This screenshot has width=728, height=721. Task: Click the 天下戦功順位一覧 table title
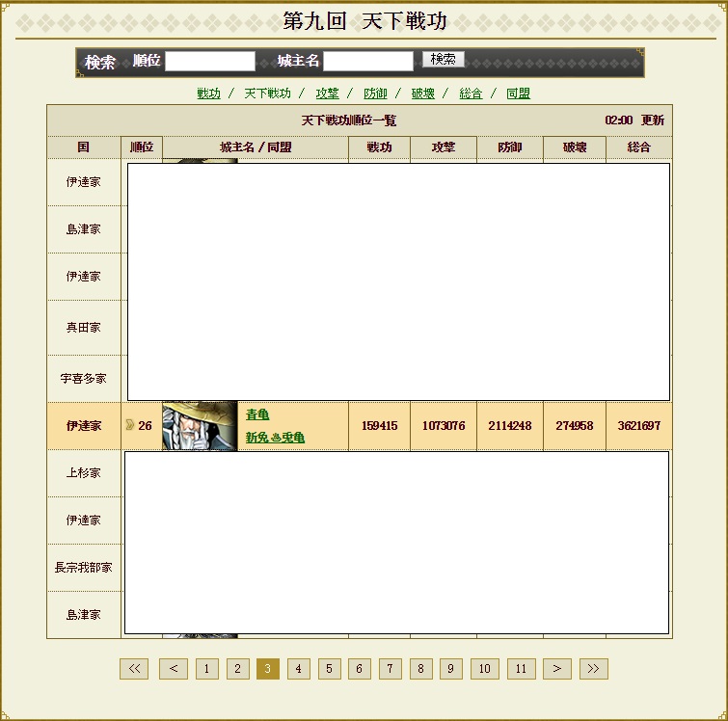(x=348, y=120)
